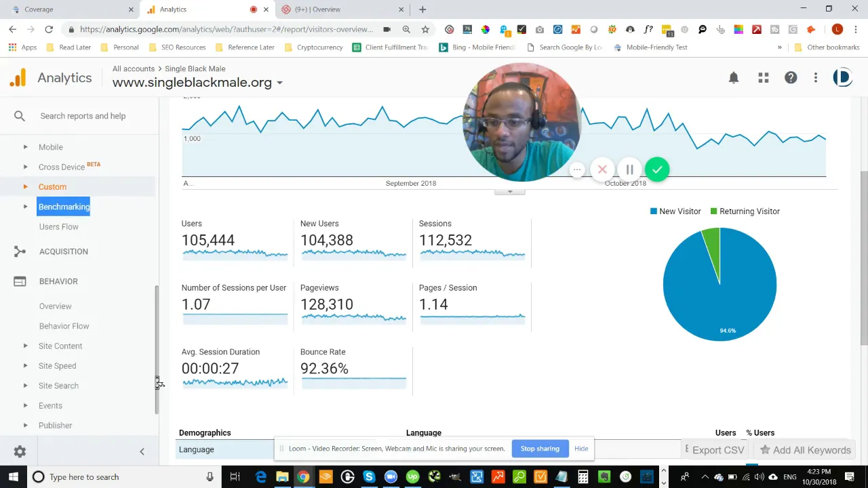Open the Chrome profile L avatar
868x488 pixels.
[x=837, y=29]
